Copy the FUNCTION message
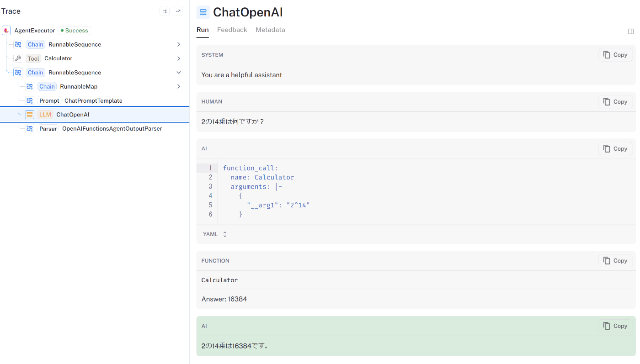The height and width of the screenshot is (364, 640). [615, 261]
